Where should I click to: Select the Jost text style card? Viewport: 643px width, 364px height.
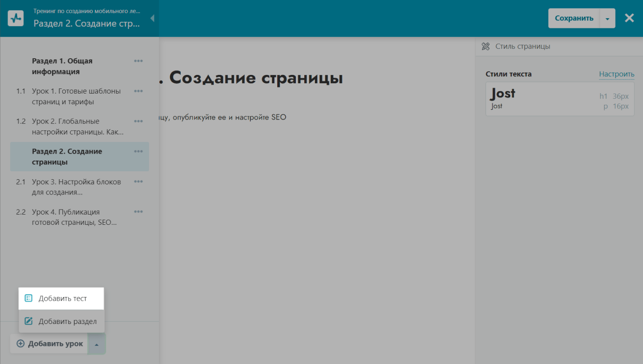[559, 99]
